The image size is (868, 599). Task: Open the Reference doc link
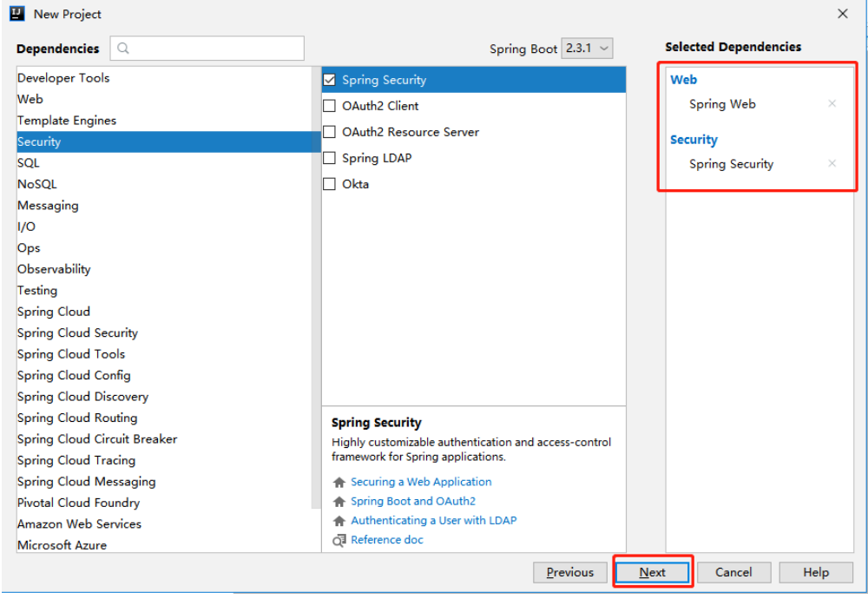(387, 540)
